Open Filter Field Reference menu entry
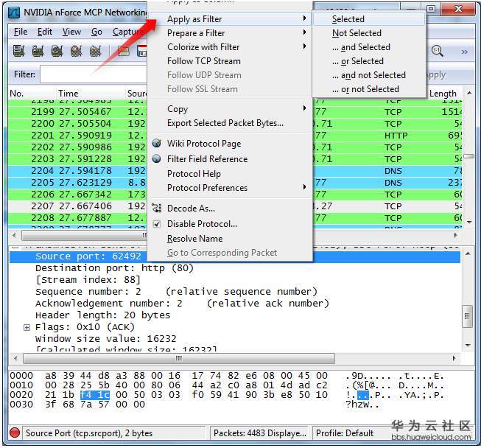This screenshot has width=481, height=448. click(x=207, y=159)
